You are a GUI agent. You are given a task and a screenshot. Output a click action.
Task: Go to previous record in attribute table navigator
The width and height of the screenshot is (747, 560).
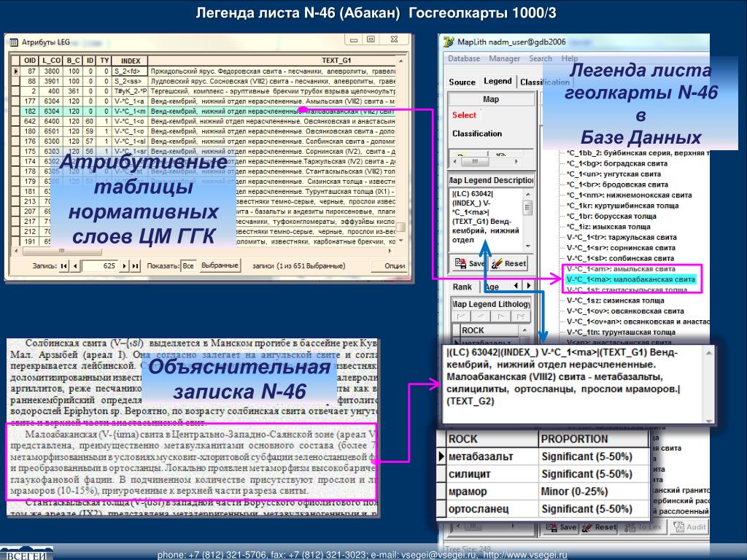pyautogui.click(x=75, y=265)
